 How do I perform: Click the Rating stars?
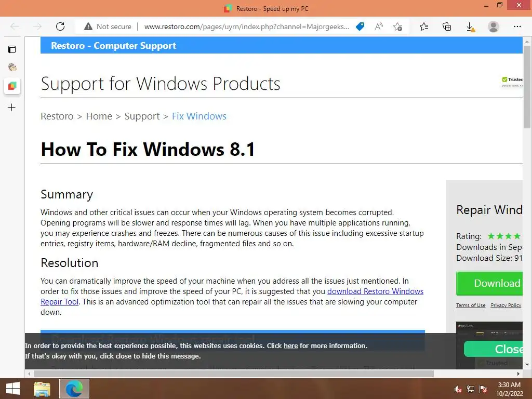[x=504, y=236]
